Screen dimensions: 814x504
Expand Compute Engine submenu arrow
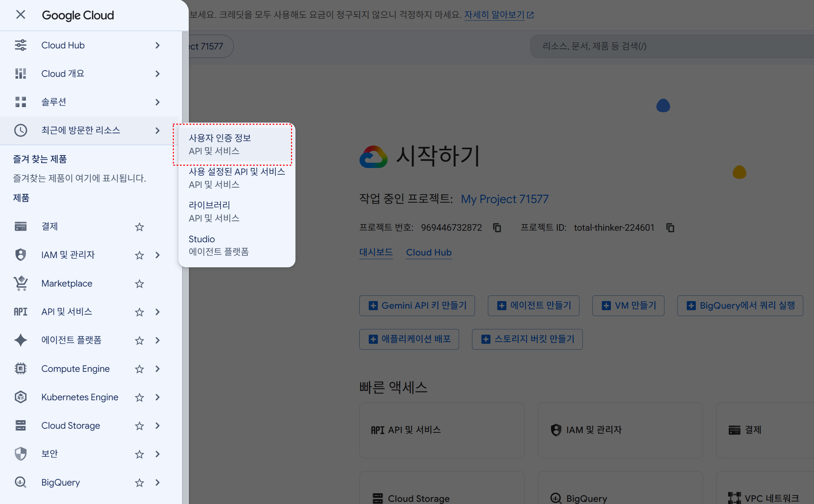click(158, 369)
